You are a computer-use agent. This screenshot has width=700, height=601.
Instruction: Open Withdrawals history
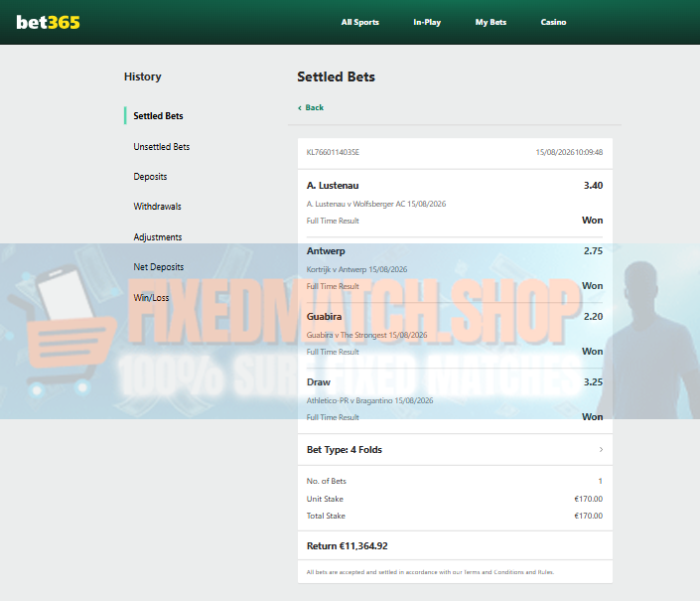[157, 207]
